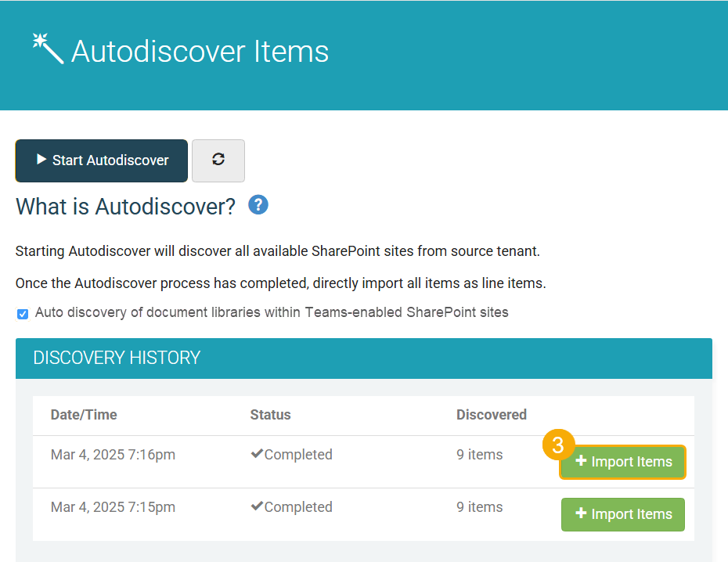Click the What is Autodiscover heading
Screen dimensions: 728x562
click(125, 207)
